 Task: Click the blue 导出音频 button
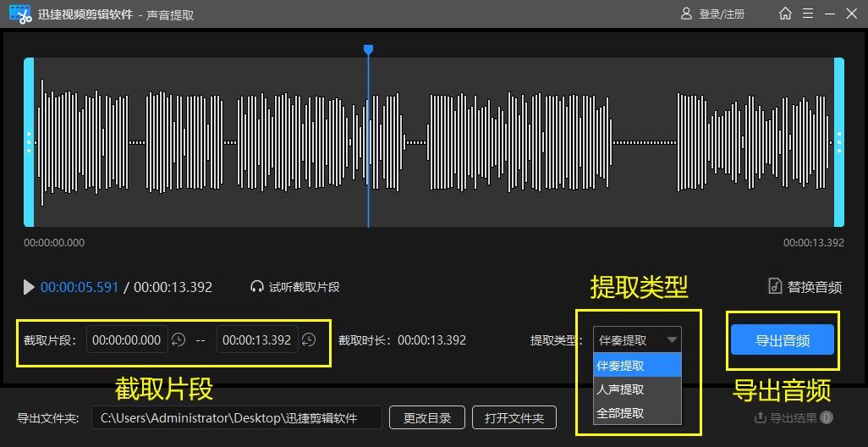point(783,340)
